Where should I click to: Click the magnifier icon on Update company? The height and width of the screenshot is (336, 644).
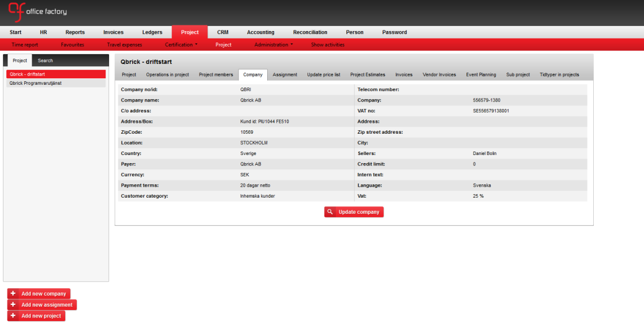click(330, 212)
